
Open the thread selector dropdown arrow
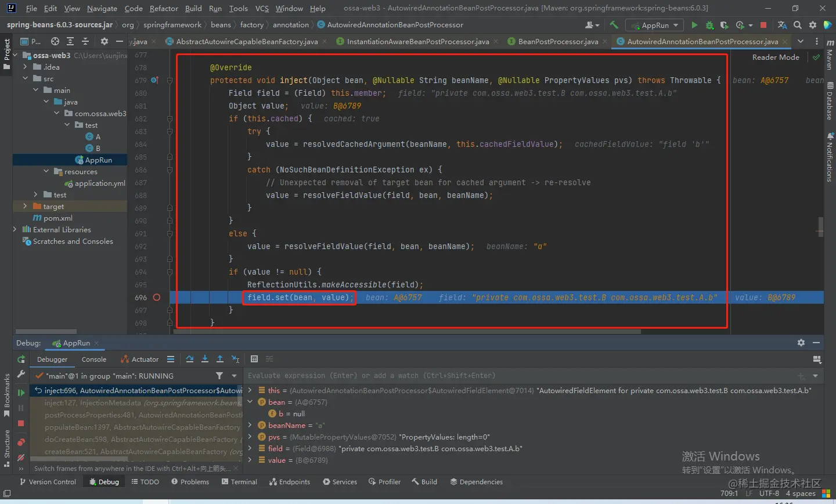[x=234, y=376]
